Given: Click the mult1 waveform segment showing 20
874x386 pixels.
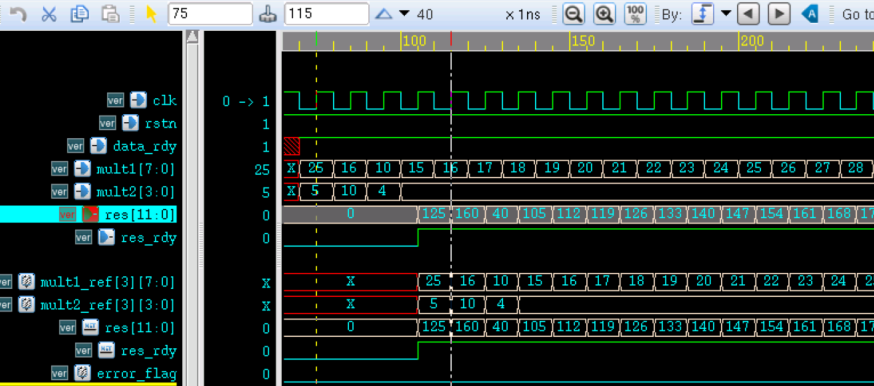Looking at the screenshot, I should [585, 168].
